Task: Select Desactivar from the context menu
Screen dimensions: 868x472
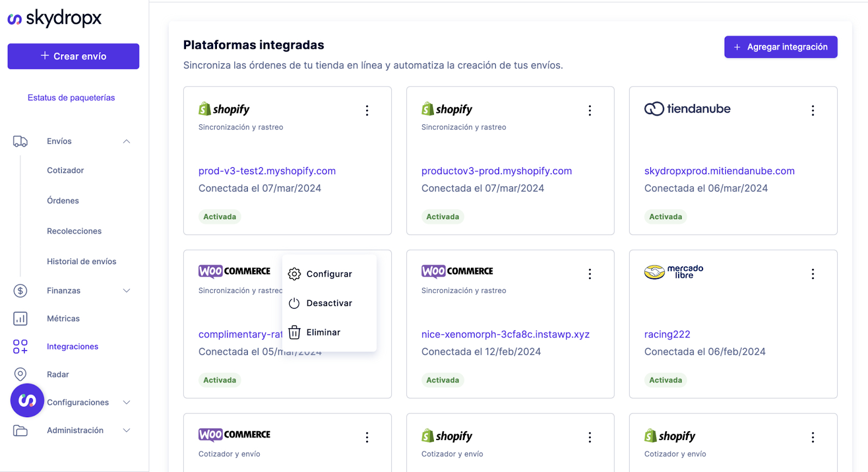Action: click(329, 303)
